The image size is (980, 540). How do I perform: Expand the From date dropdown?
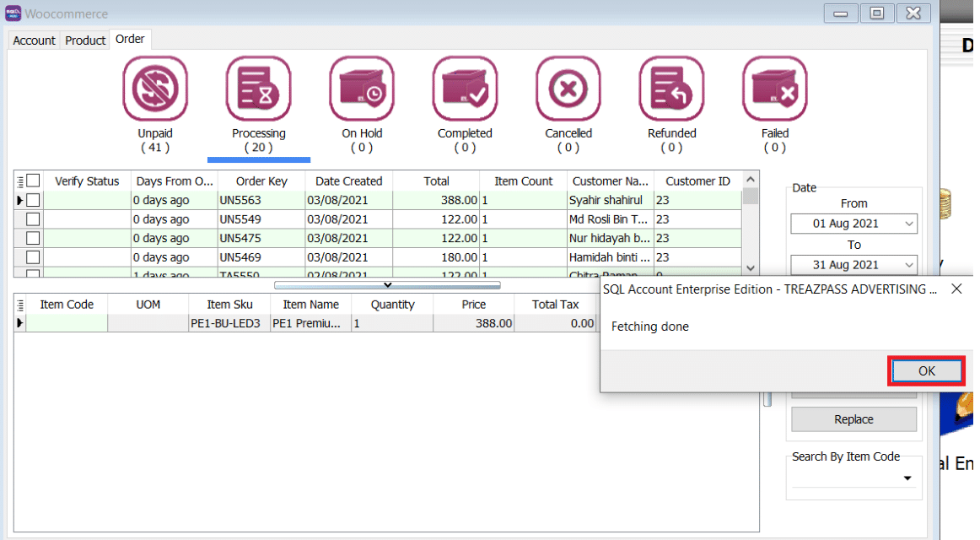908,224
